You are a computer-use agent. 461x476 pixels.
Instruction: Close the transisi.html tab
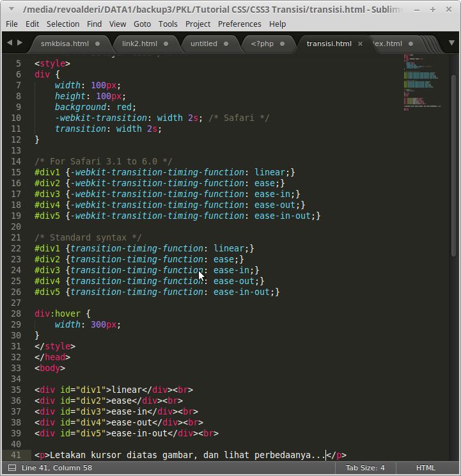pos(361,44)
